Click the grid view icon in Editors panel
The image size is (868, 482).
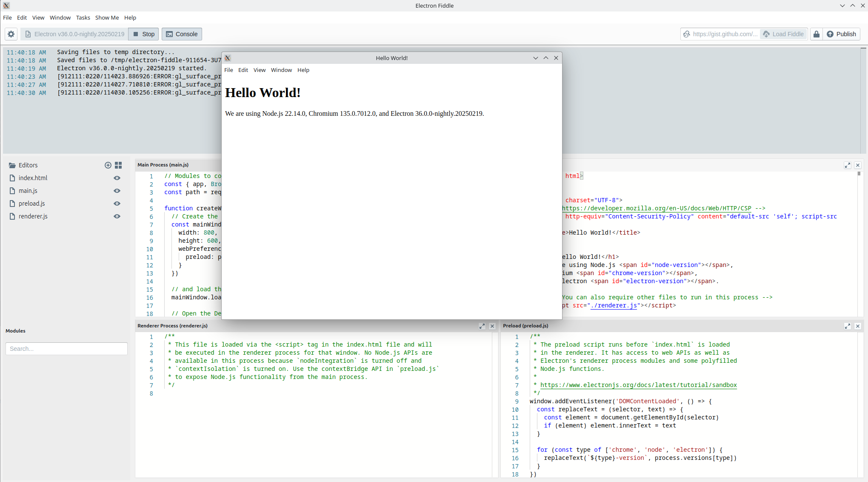click(x=119, y=165)
